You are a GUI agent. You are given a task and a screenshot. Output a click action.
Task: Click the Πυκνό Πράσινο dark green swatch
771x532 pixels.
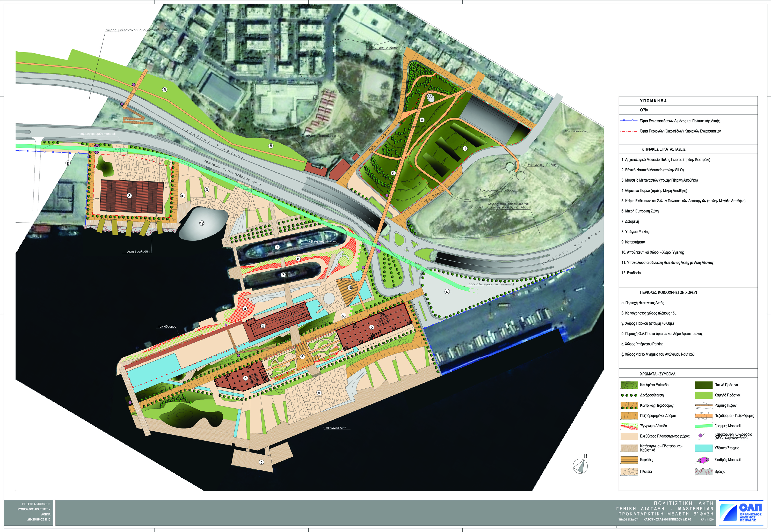[703, 385]
